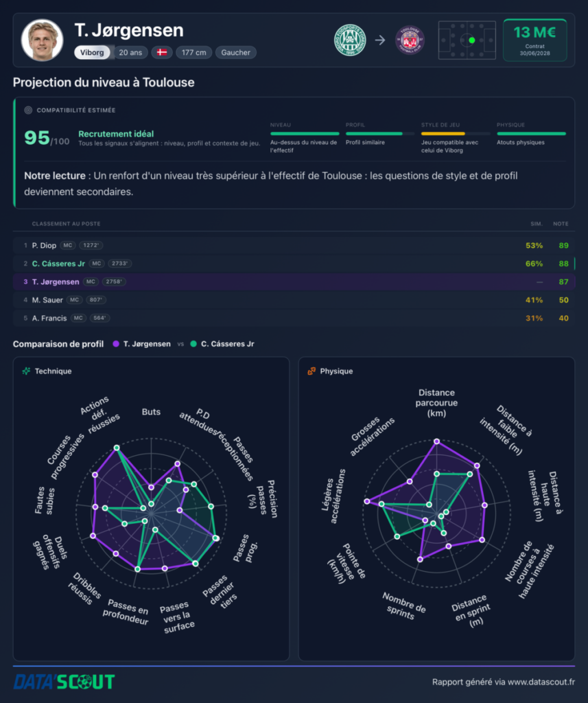Click the Physique panel icon
The height and width of the screenshot is (703, 588).
coord(311,371)
